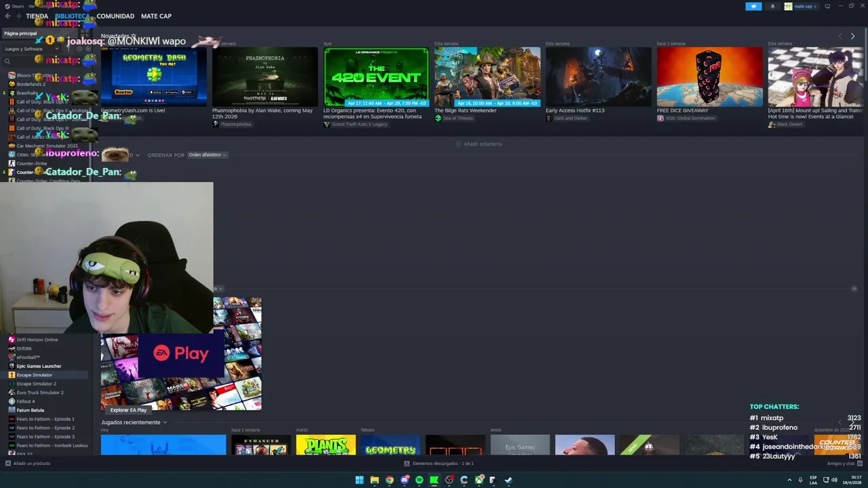Select Fears to Fathom - Episode 1
Image resolution: width=868 pixels, height=488 pixels.
tap(45, 419)
